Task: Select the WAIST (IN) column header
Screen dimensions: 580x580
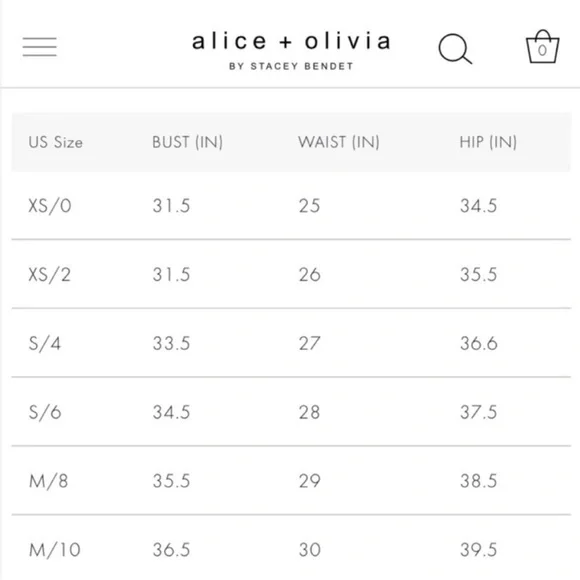Action: pyautogui.click(x=339, y=142)
